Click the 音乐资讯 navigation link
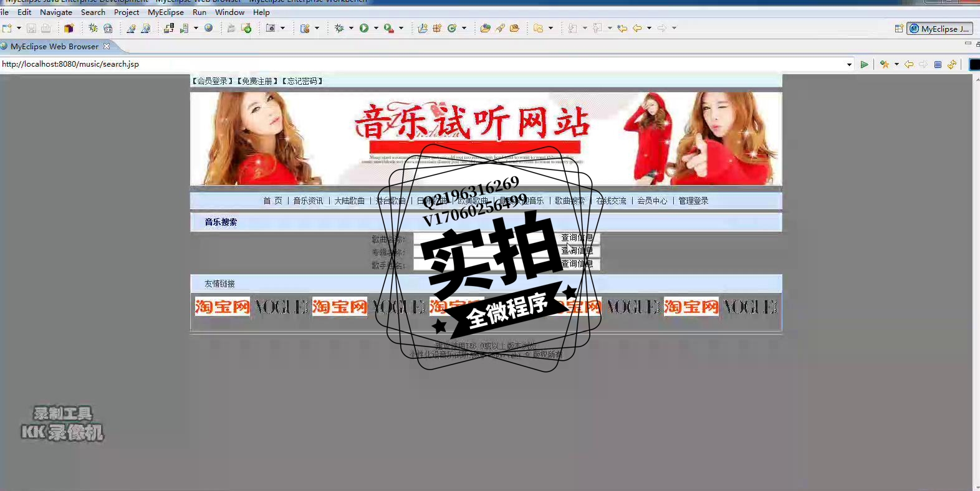Viewport: 980px width, 491px height. tap(308, 201)
